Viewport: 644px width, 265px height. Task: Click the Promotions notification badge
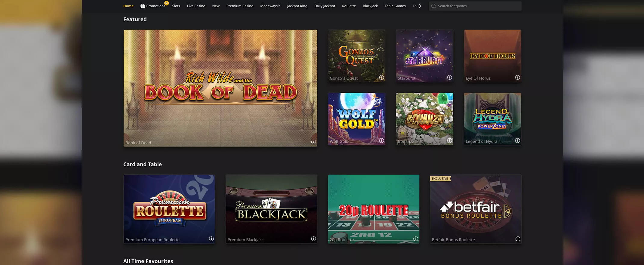tap(166, 3)
